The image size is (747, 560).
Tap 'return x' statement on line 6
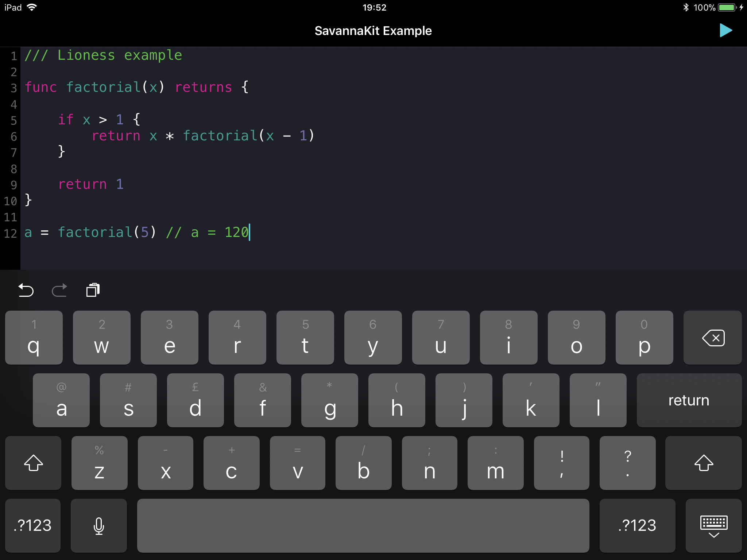pyautogui.click(x=124, y=136)
